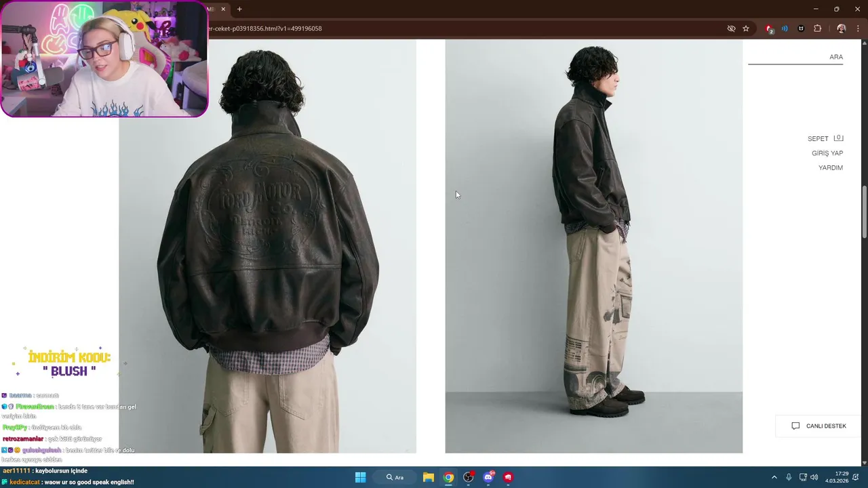Open Chrome three-dot menu
The image size is (868, 488).
tap(858, 28)
